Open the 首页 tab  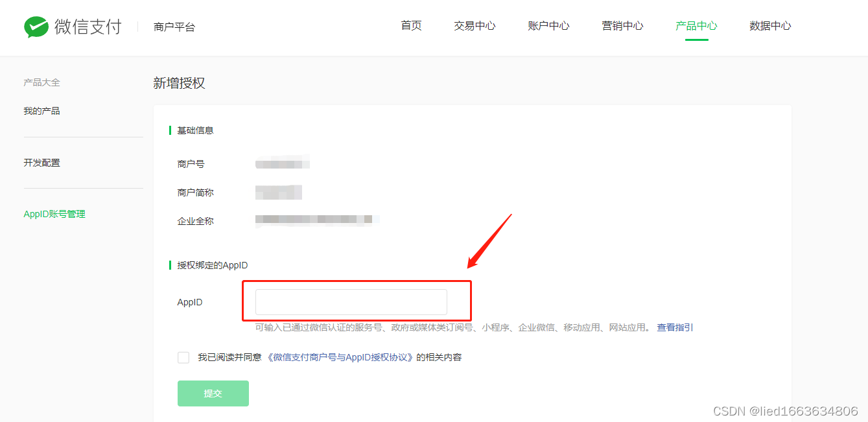411,26
